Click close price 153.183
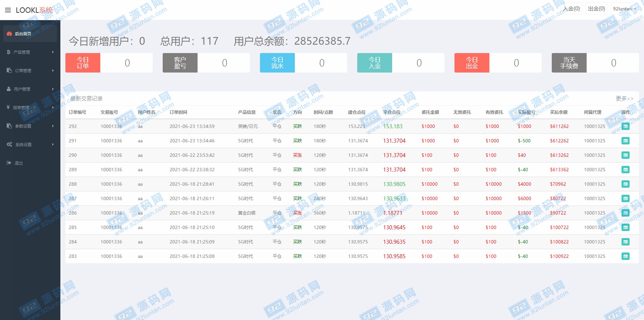This screenshot has height=320, width=644. point(393,126)
